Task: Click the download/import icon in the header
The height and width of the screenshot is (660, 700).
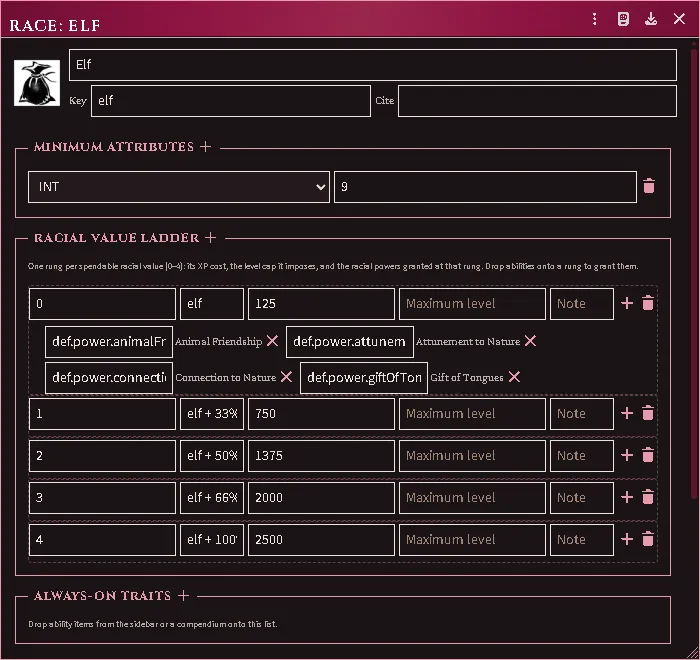Action: (651, 19)
